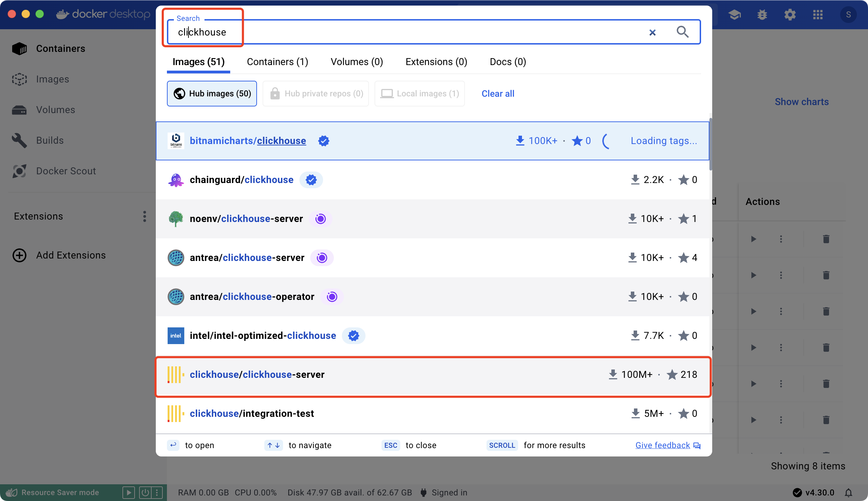Viewport: 868px width, 501px height.
Task: Click the magnifier search icon
Action: click(x=682, y=32)
